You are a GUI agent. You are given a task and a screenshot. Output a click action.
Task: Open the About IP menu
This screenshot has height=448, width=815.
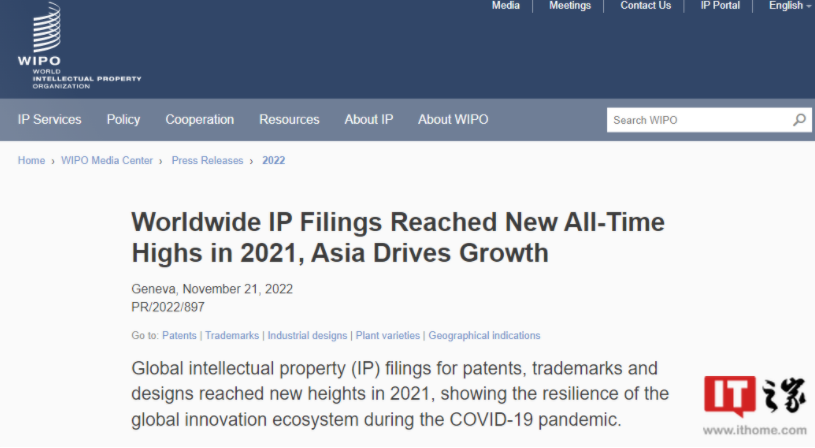pyautogui.click(x=368, y=120)
